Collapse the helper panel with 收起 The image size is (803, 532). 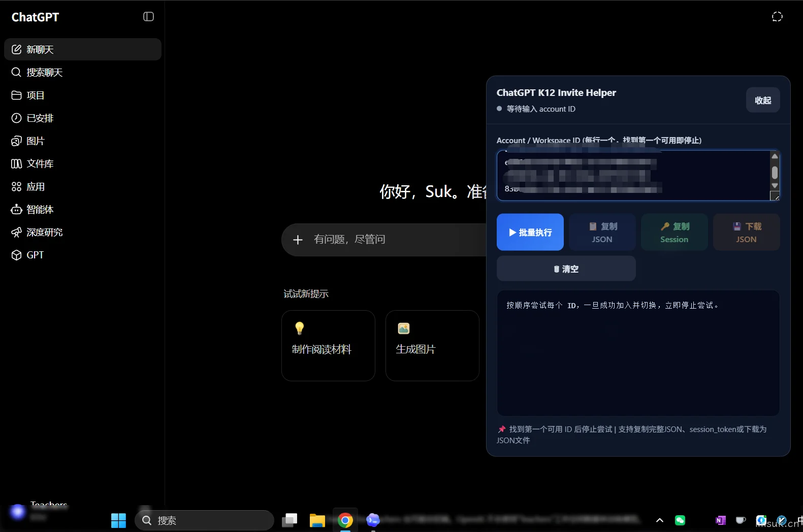[763, 100]
